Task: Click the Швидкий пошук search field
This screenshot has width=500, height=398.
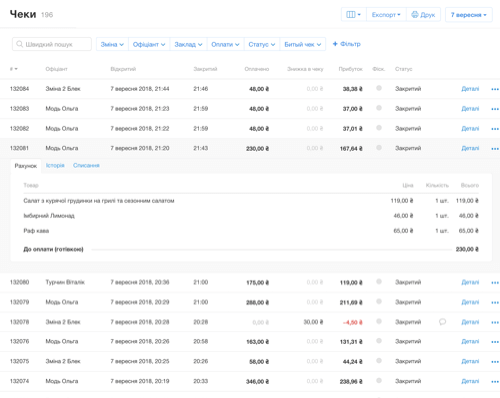Action: click(52, 44)
